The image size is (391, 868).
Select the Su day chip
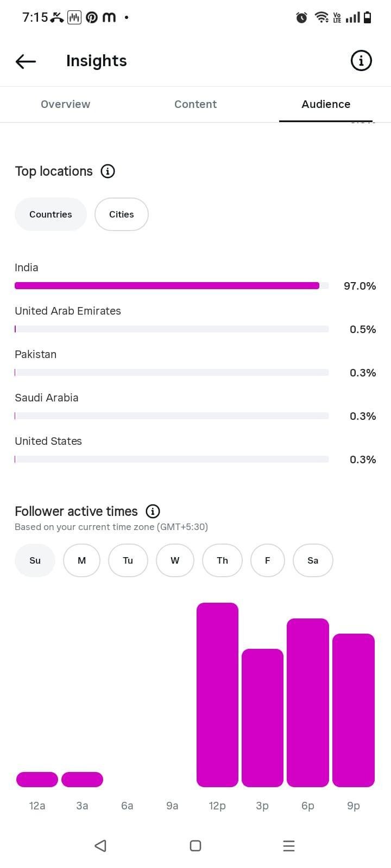(x=35, y=560)
